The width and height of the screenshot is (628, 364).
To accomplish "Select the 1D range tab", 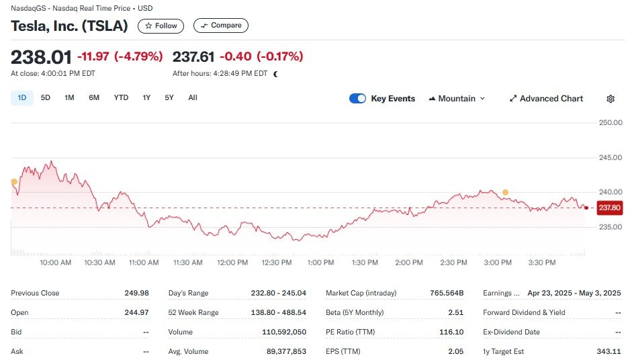I will [x=22, y=97].
